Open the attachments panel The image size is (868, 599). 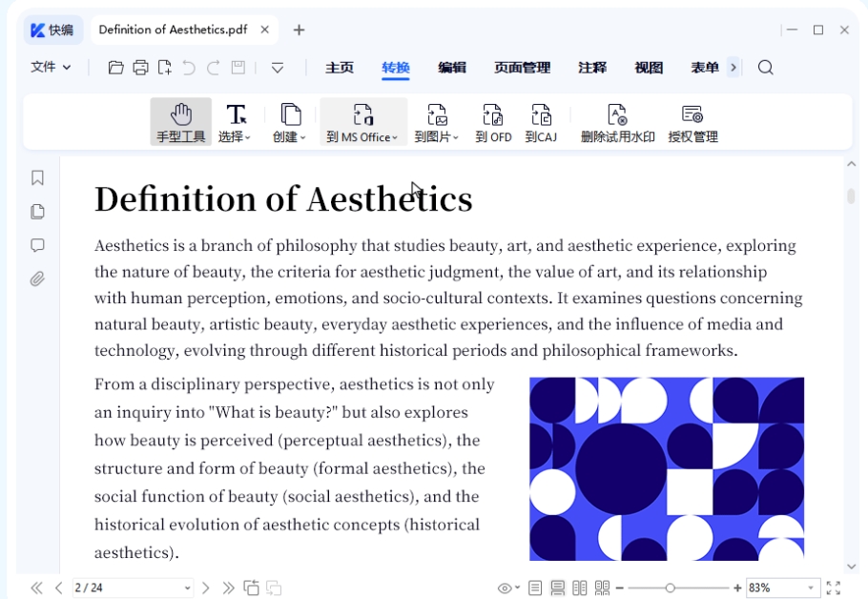37,279
